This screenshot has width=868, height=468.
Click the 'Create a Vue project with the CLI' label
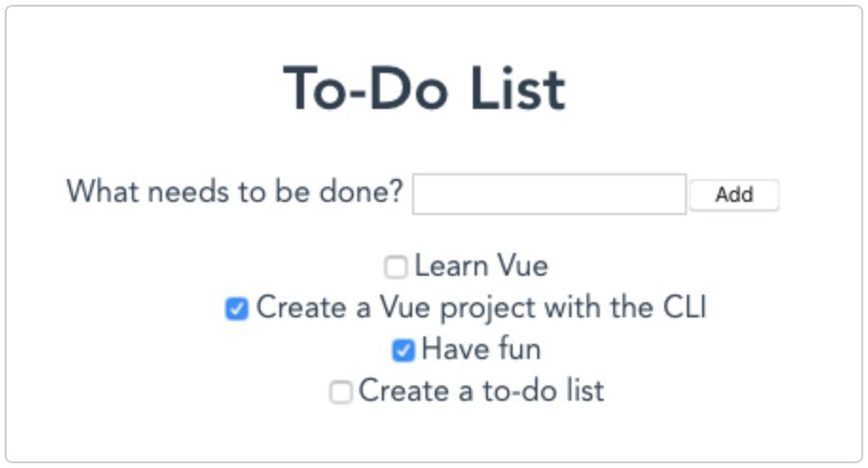pos(480,308)
